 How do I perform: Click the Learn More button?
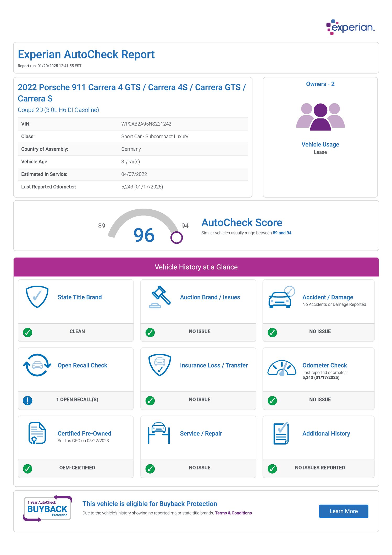tap(344, 511)
